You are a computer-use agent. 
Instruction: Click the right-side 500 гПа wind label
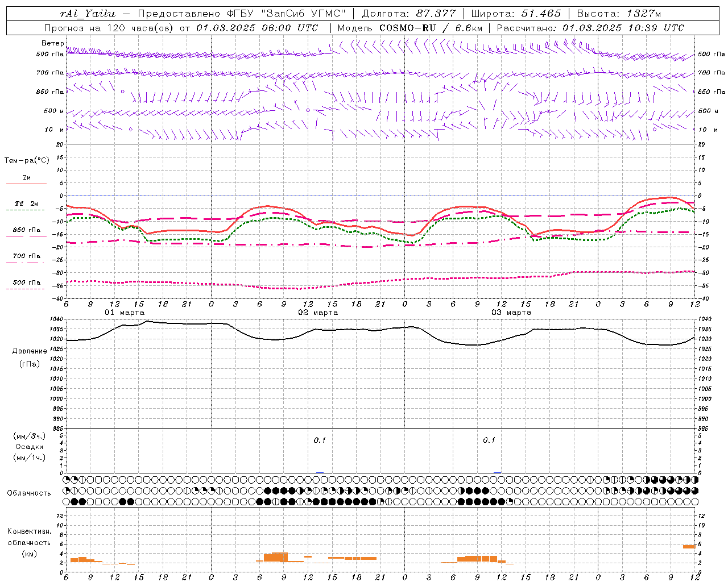(712, 54)
